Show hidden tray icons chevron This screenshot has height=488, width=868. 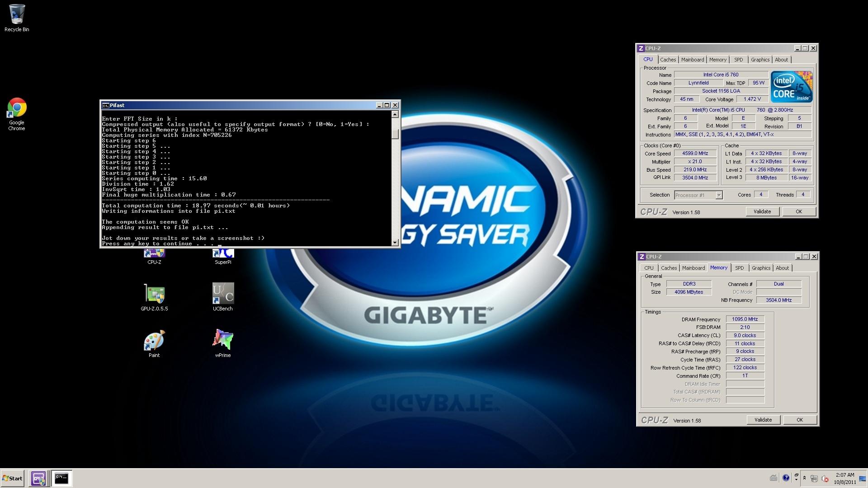pyautogui.click(x=804, y=478)
